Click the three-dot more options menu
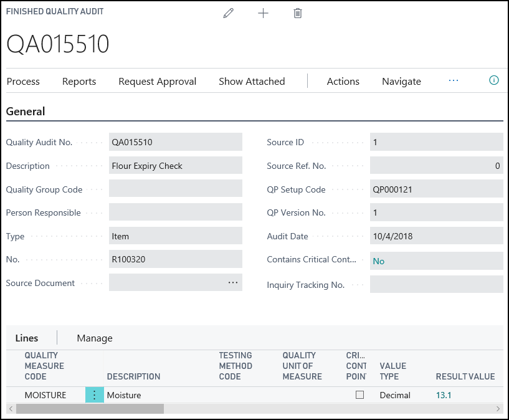The width and height of the screenshot is (509, 420). pyautogui.click(x=454, y=80)
